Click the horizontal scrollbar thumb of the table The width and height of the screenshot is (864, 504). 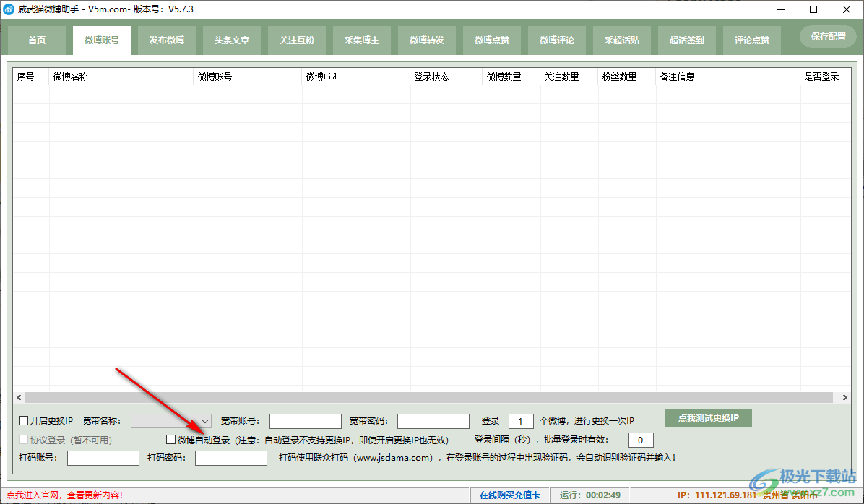[428, 398]
